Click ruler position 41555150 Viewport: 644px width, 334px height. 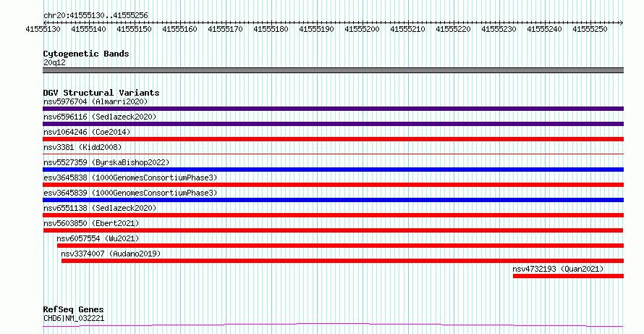[135, 29]
